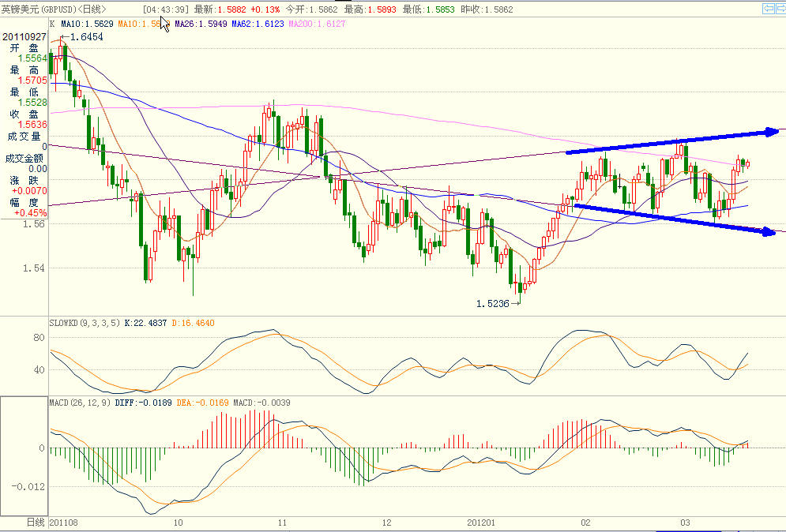
Task: Click the timestamp [04:43:39]
Action: point(166,9)
